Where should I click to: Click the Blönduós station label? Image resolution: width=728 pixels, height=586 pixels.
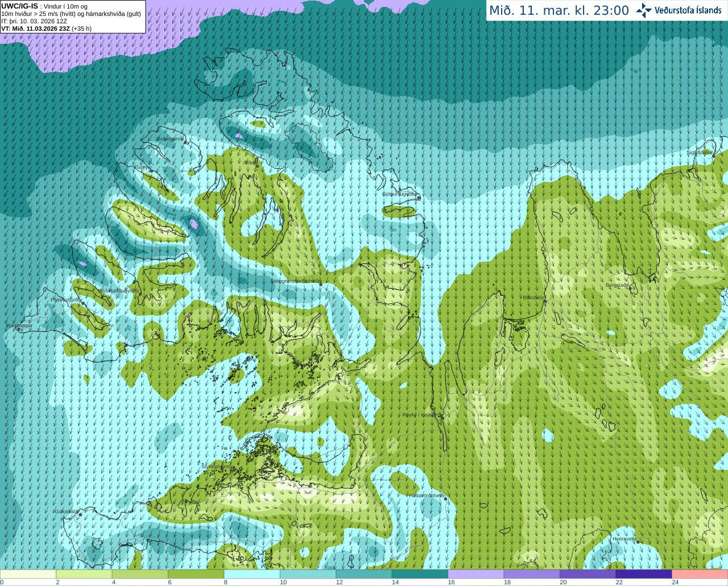pos(533,297)
